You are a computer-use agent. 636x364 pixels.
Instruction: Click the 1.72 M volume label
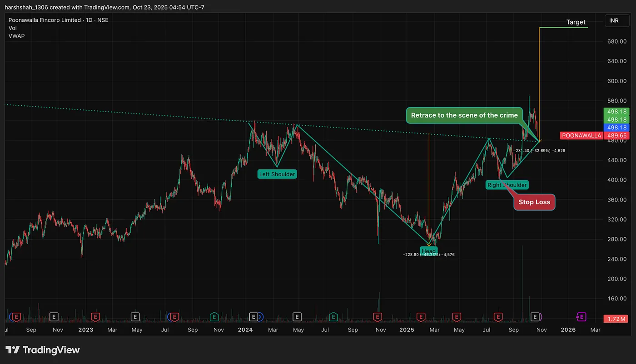click(x=616, y=319)
